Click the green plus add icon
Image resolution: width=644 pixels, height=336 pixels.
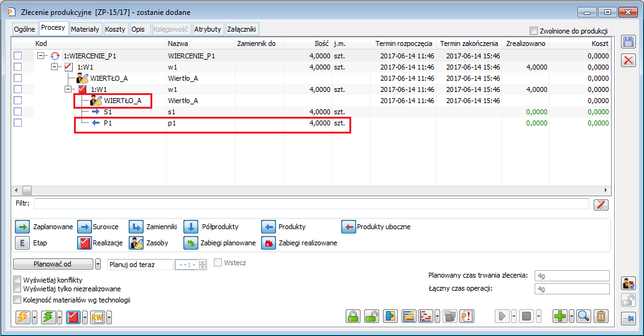560,316
